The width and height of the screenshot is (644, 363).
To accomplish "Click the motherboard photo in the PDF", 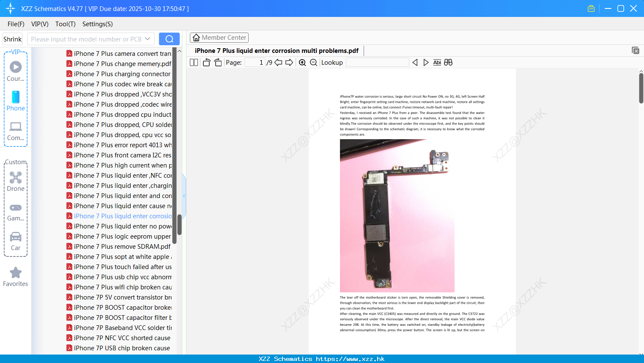I will coord(397,216).
